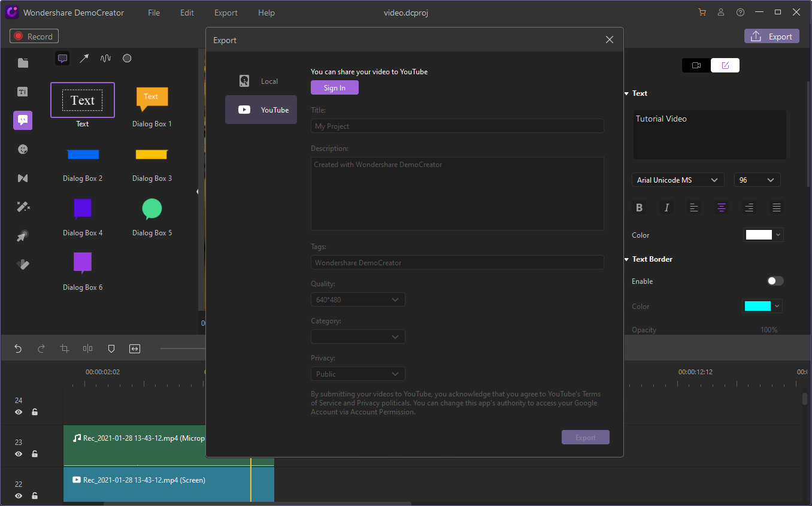This screenshot has height=506, width=812.
Task: Open the stickers smiley panel
Action: (x=23, y=149)
